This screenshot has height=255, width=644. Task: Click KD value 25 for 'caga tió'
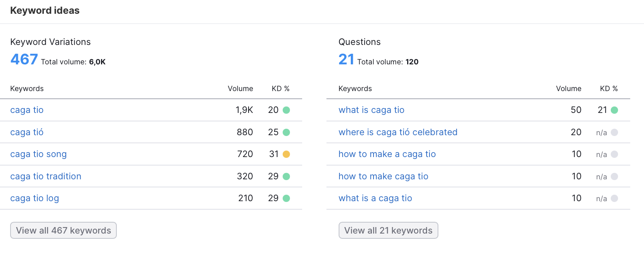[273, 132]
